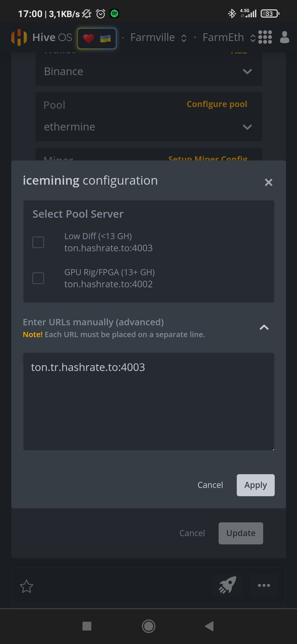Cancel the icemining configuration dialog
The height and width of the screenshot is (644, 297).
coord(210,485)
